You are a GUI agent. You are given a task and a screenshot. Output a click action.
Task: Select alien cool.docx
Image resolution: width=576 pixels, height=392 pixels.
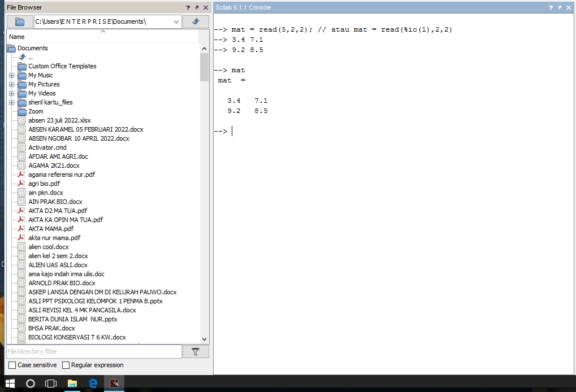(49, 247)
